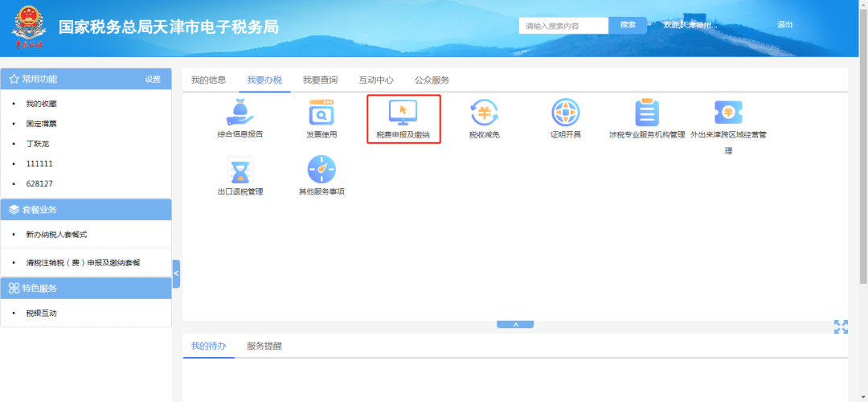Switch to 我要查询 tab
This screenshot has height=402, width=868.
click(x=320, y=80)
